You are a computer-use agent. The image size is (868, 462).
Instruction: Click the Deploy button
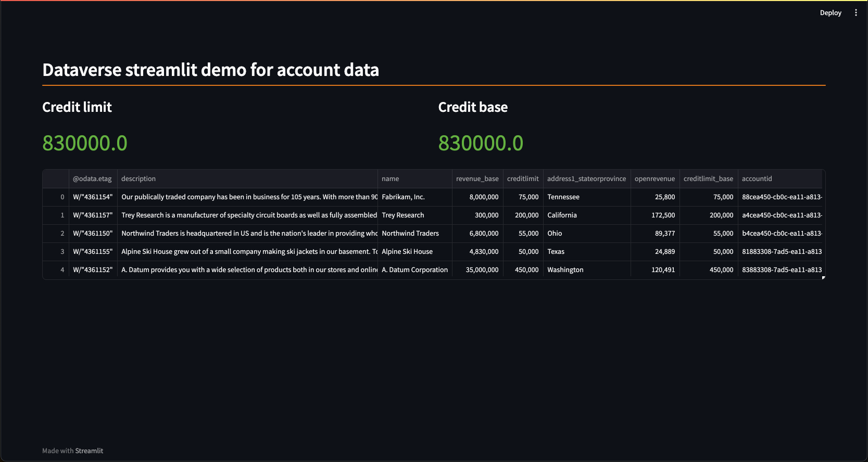tap(831, 12)
